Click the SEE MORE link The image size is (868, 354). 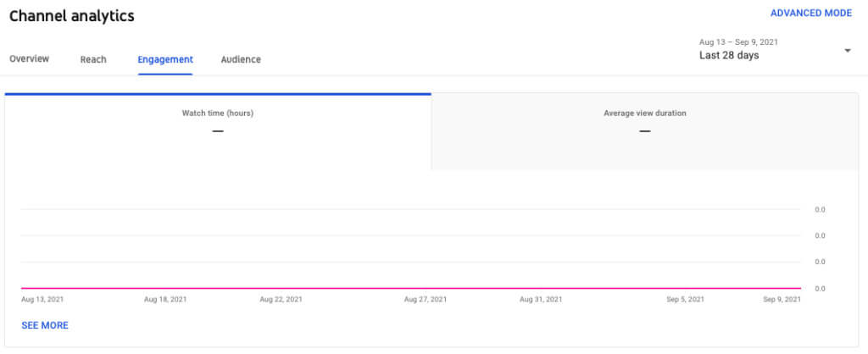coord(45,325)
